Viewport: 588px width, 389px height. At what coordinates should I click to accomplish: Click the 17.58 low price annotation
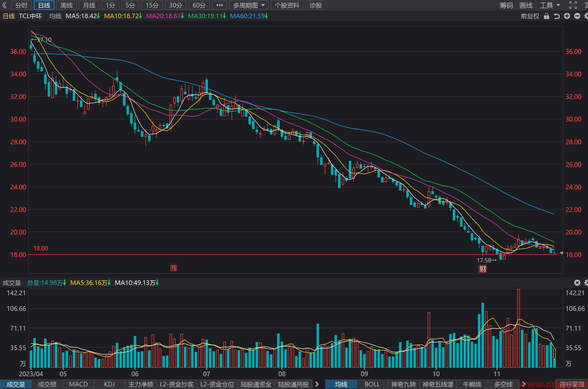click(x=487, y=260)
